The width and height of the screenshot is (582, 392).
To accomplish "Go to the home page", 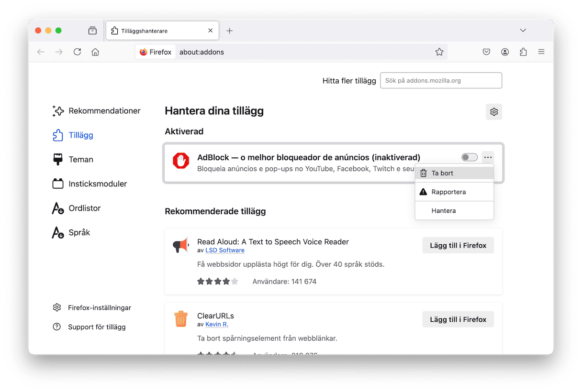I will click(x=95, y=52).
